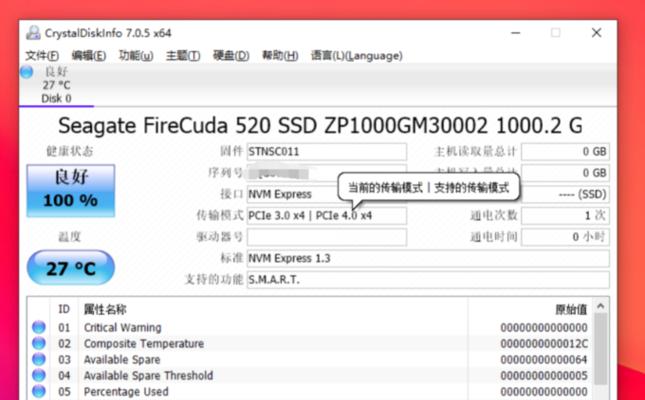Select the Disk 0 status orb
This screenshot has width=645, height=400.
27,72
